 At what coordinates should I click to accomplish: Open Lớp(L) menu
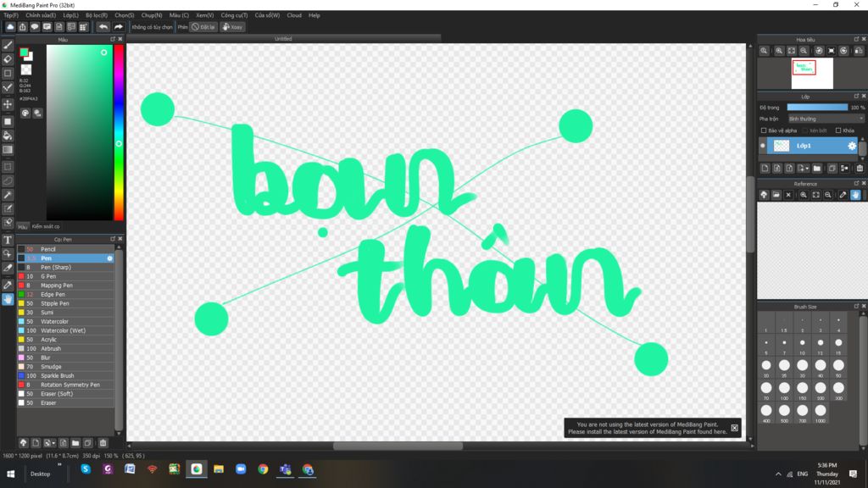[70, 15]
